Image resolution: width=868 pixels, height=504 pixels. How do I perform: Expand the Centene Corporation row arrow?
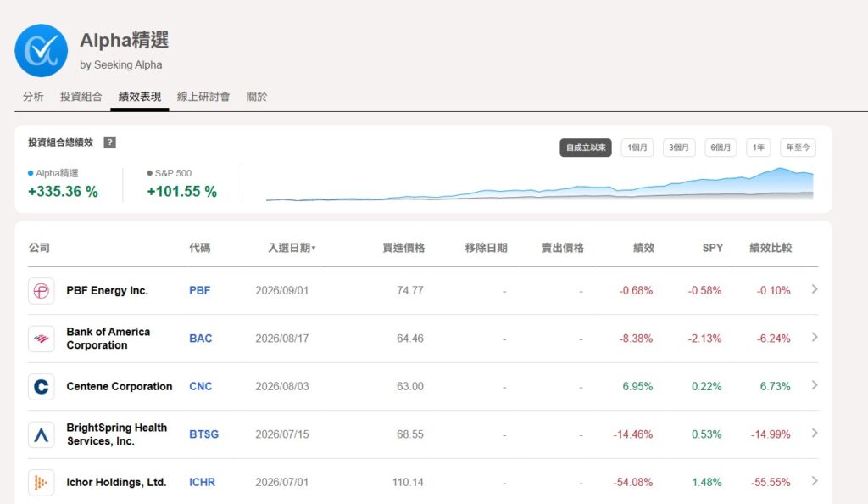point(815,385)
